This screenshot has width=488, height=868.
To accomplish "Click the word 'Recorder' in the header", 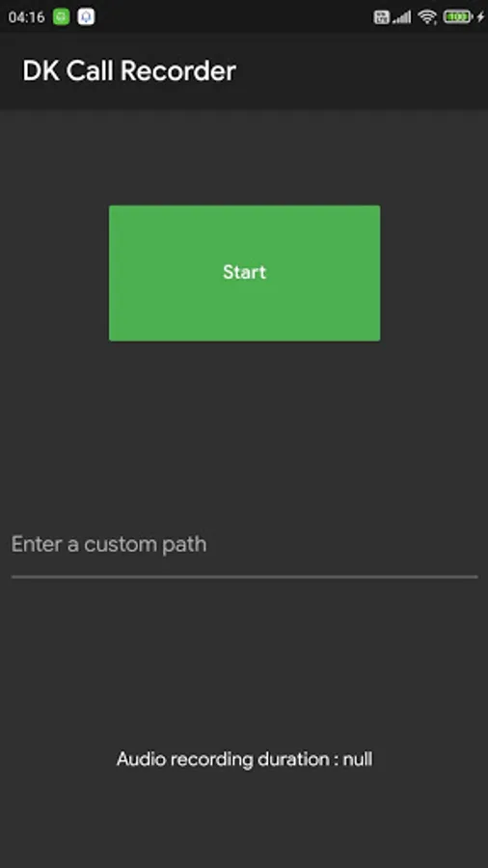I will pos(178,71).
